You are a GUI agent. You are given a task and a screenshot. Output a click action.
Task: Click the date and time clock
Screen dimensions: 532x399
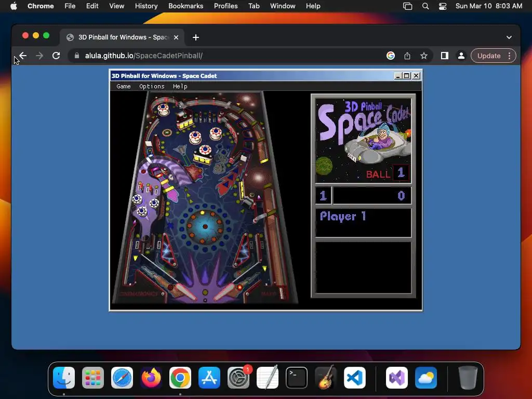(x=488, y=6)
